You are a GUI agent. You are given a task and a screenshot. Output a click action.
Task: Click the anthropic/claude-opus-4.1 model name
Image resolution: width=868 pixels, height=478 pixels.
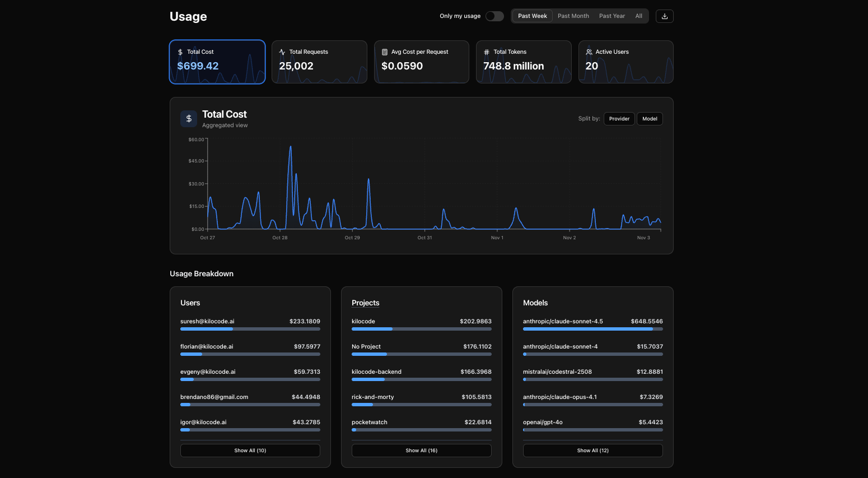pyautogui.click(x=560, y=397)
